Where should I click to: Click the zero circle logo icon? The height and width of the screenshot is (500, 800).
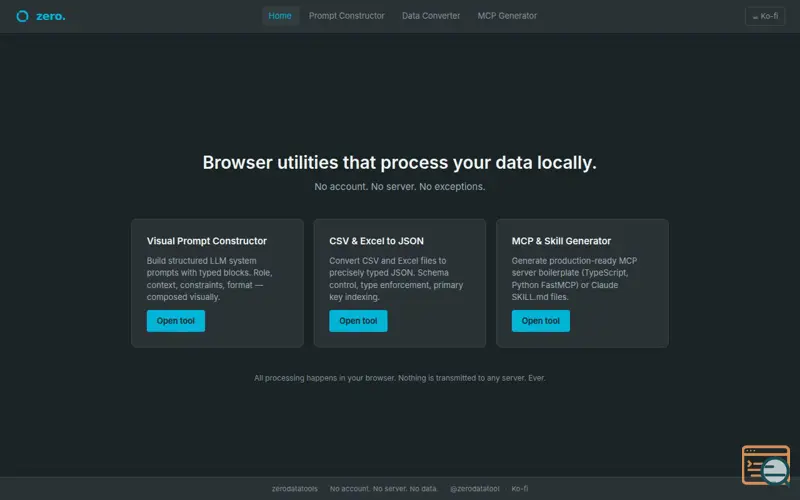(x=22, y=16)
